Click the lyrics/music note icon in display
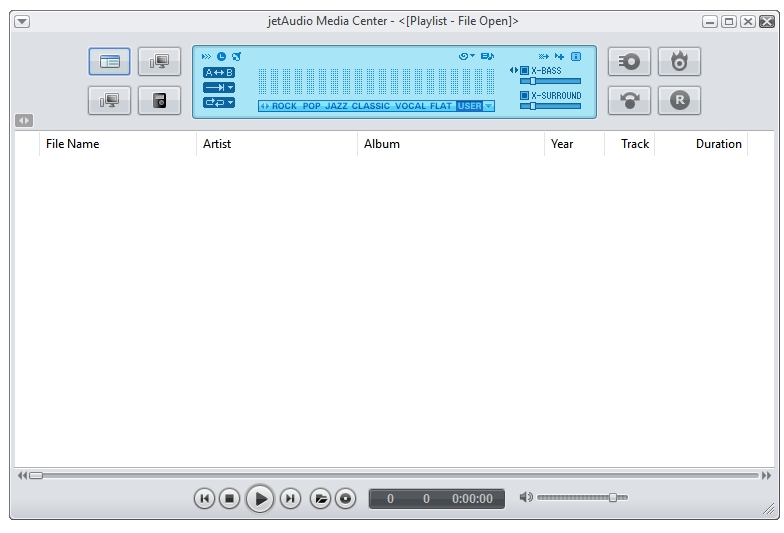The height and width of the screenshot is (533, 784). (x=487, y=56)
